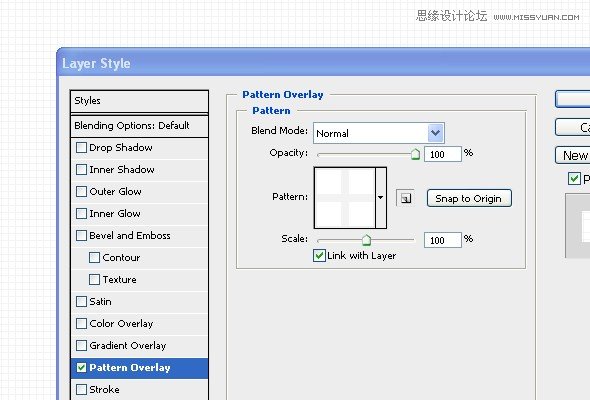Viewport: 590px width, 400px height.
Task: Click the Opacity slider handle
Action: point(415,154)
